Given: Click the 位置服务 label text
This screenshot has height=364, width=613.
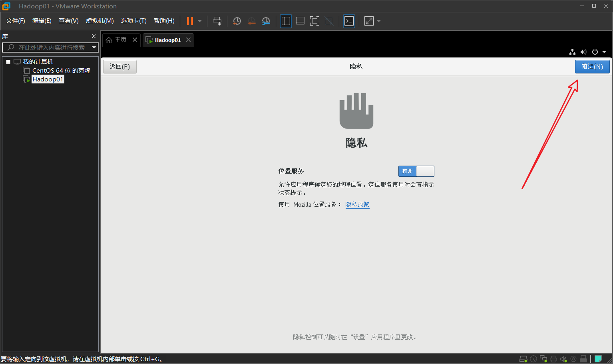Looking at the screenshot, I should click(291, 171).
